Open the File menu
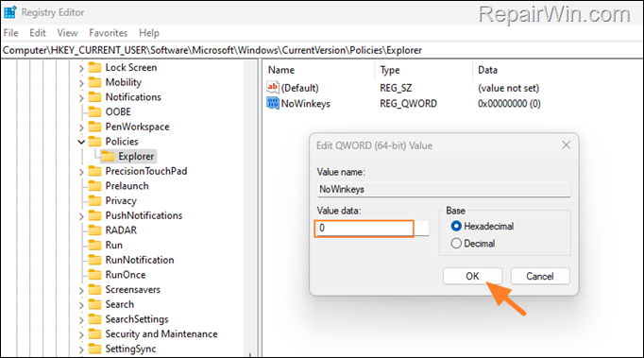 click(10, 33)
